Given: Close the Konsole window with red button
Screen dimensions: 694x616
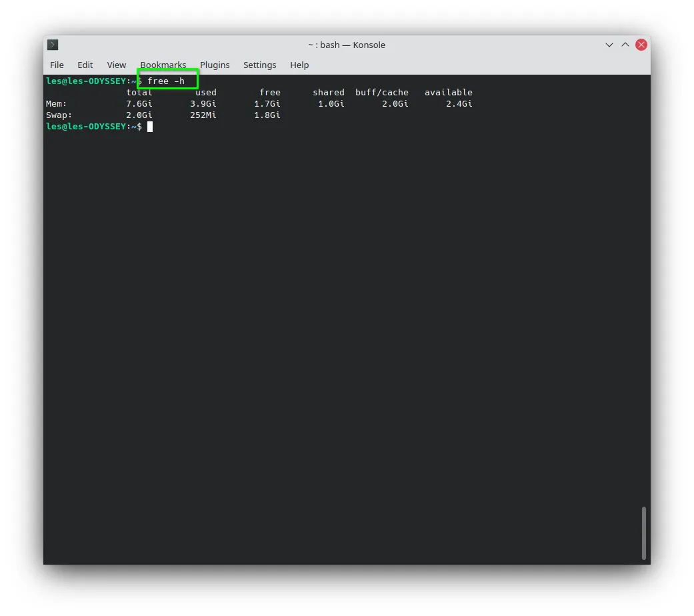Looking at the screenshot, I should pyautogui.click(x=641, y=45).
